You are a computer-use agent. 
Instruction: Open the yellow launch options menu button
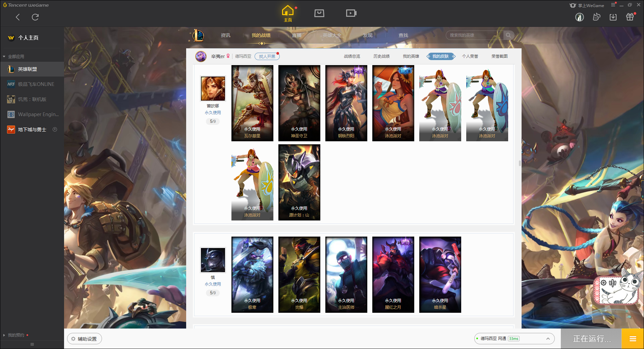(x=633, y=339)
